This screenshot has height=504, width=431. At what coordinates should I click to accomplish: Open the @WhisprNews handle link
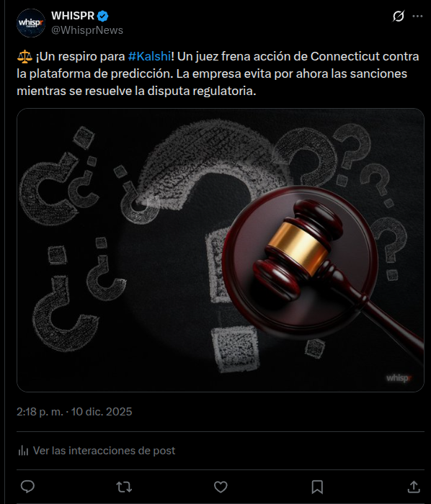click(x=87, y=30)
